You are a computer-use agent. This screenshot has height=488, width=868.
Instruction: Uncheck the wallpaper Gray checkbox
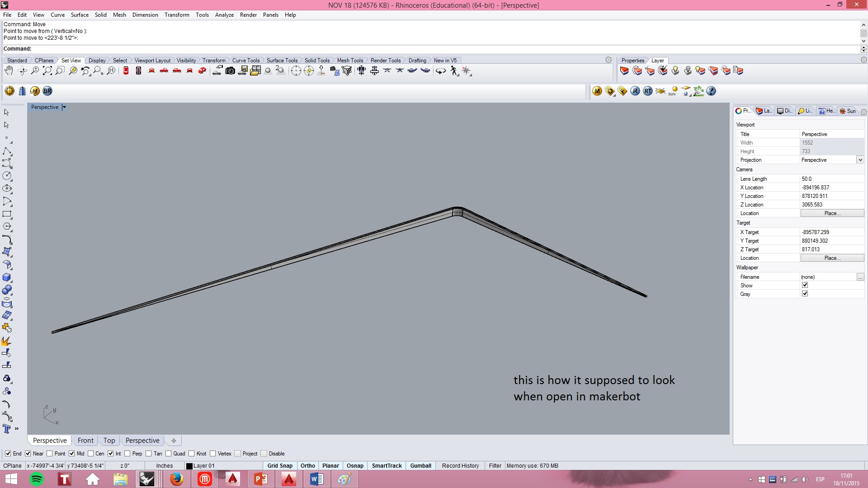805,294
